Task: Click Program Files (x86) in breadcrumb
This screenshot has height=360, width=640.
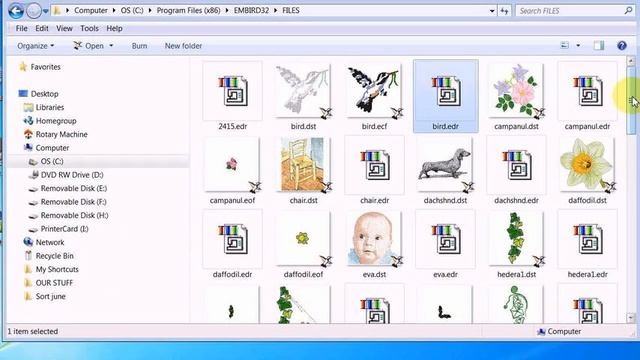Action: 188,11
